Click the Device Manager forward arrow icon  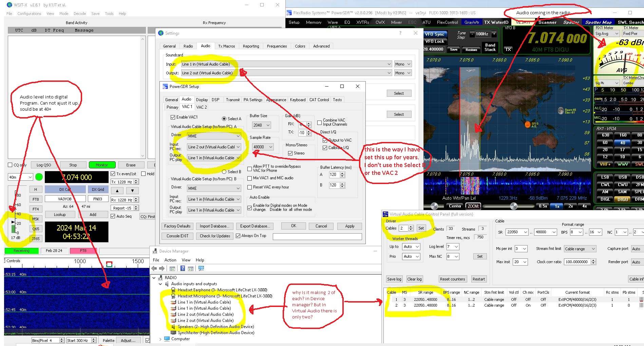point(162,268)
